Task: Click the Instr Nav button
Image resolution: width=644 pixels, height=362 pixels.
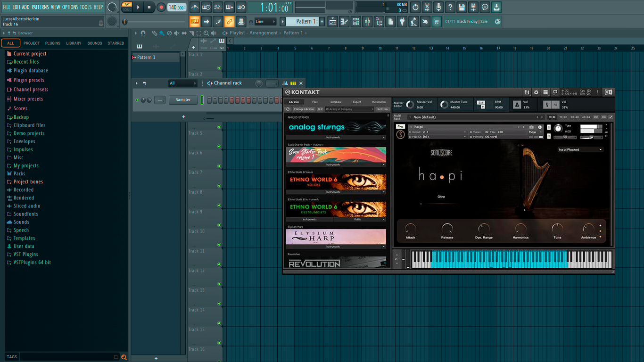Action: click(x=382, y=109)
